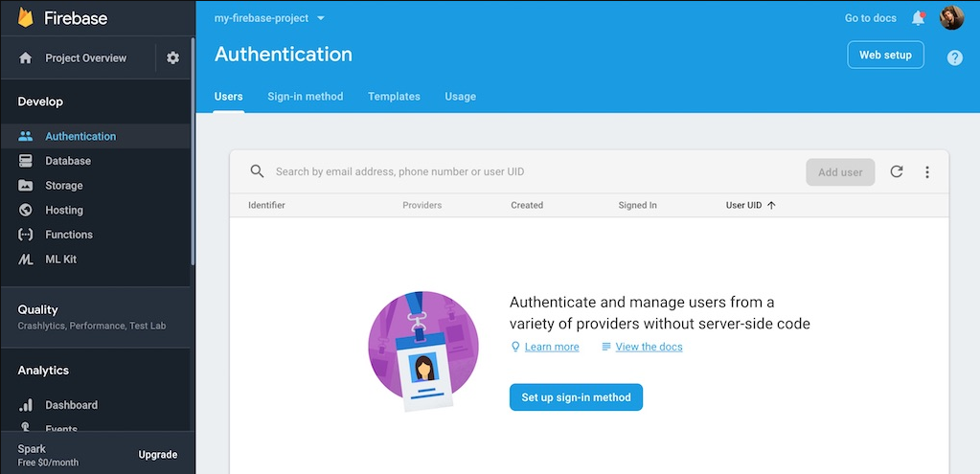Image resolution: width=980 pixels, height=474 pixels.
Task: Open project settings gear icon
Action: (172, 58)
